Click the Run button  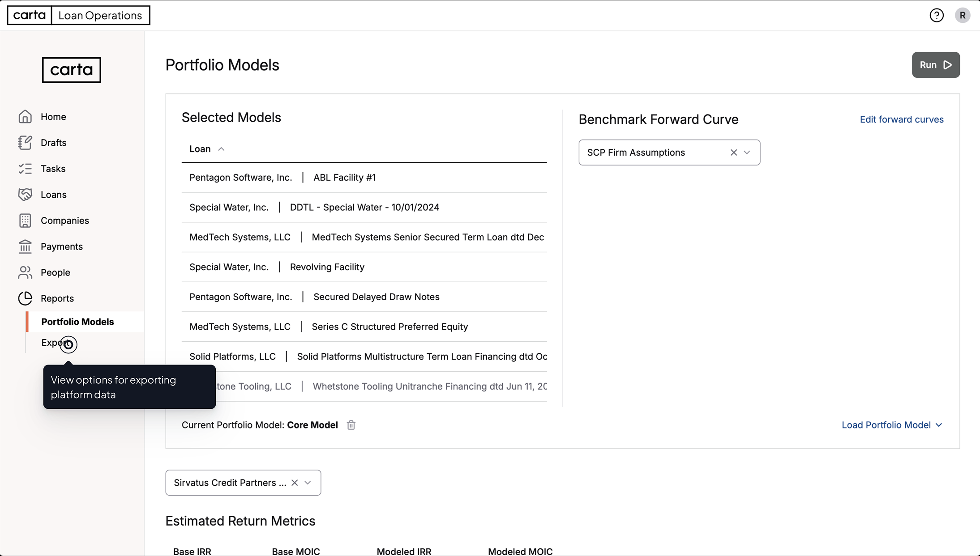point(936,64)
